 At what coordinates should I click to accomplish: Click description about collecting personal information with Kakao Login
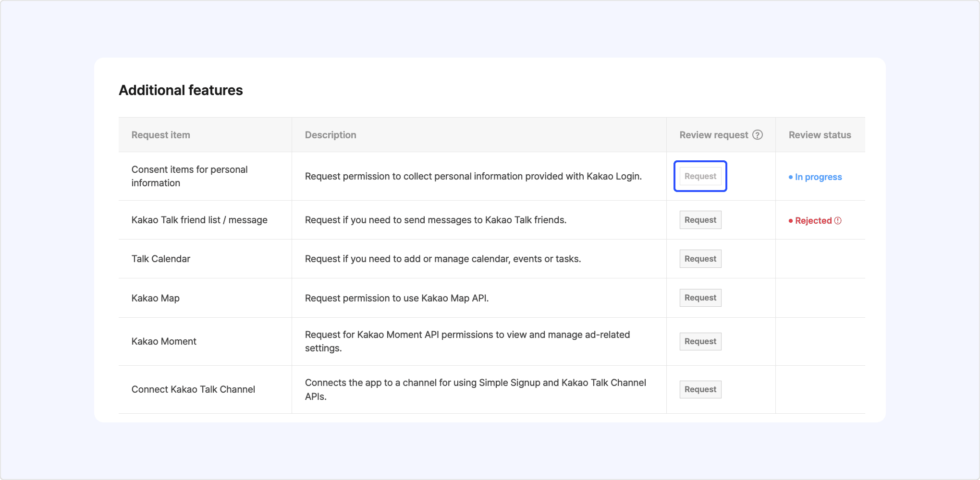tap(473, 176)
